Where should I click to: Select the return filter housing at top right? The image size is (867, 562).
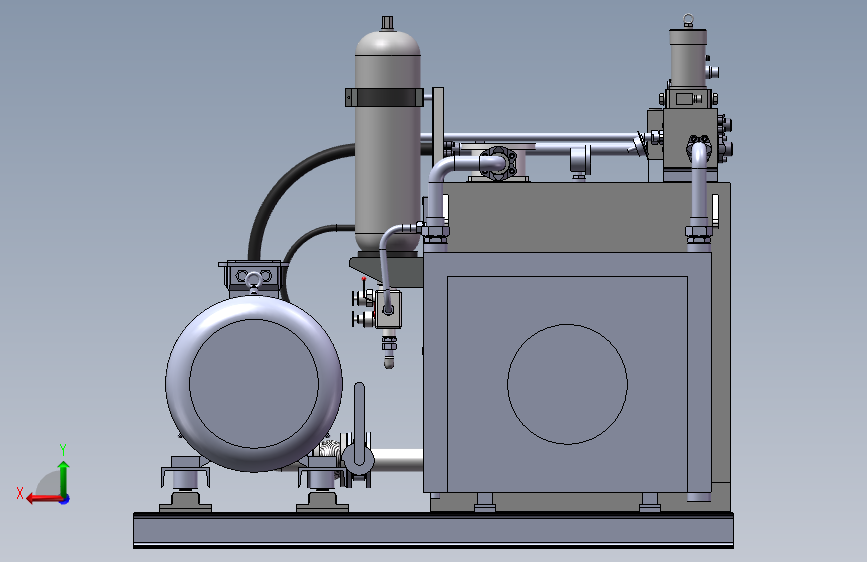[688, 58]
